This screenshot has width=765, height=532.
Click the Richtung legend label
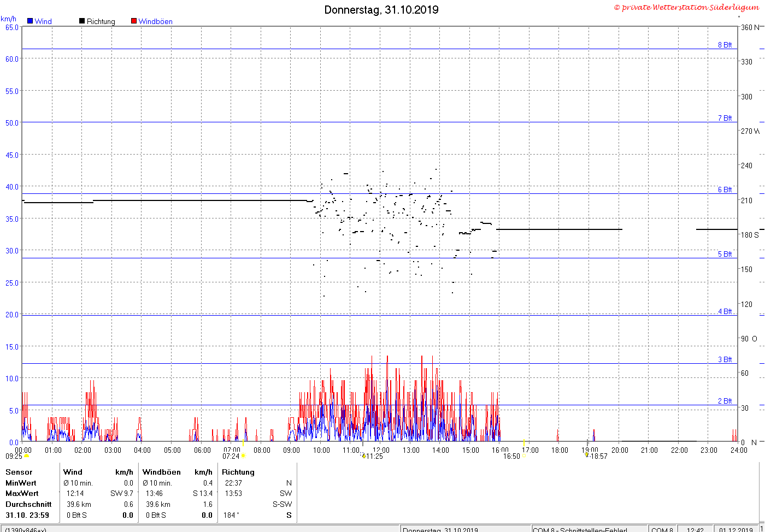pyautogui.click(x=101, y=21)
